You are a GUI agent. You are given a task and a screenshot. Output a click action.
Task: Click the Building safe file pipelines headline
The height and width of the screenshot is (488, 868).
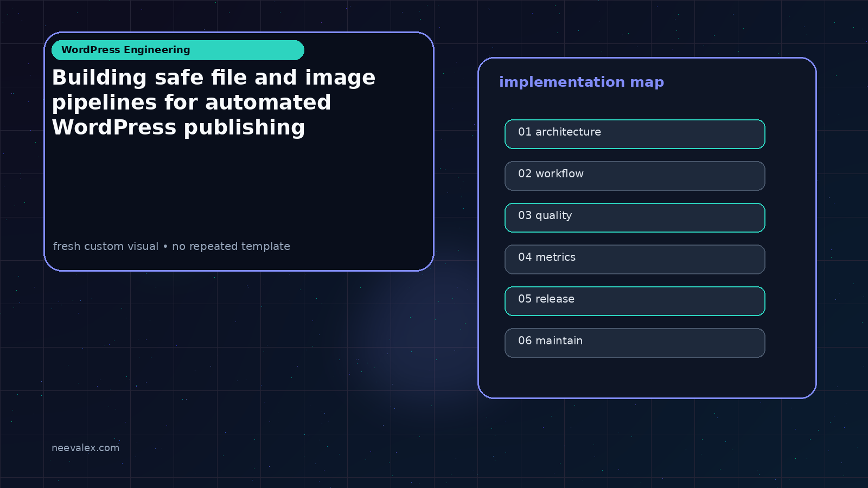(x=214, y=102)
